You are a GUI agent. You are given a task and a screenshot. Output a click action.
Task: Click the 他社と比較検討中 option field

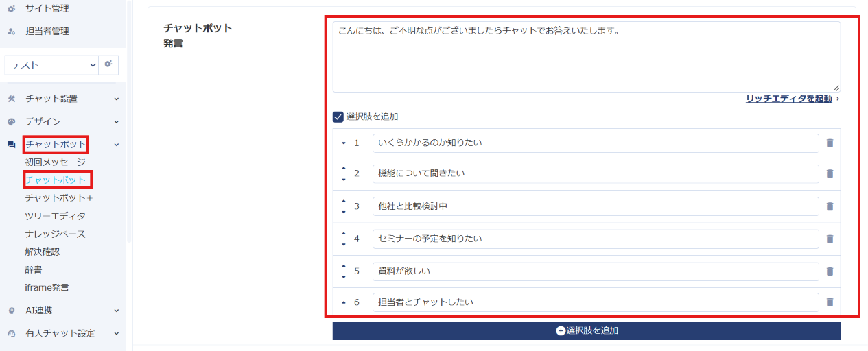(x=596, y=206)
